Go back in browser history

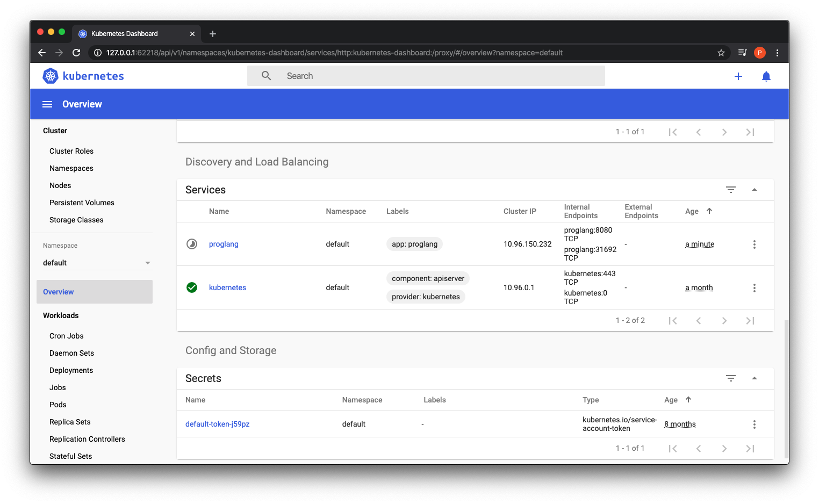tap(42, 53)
